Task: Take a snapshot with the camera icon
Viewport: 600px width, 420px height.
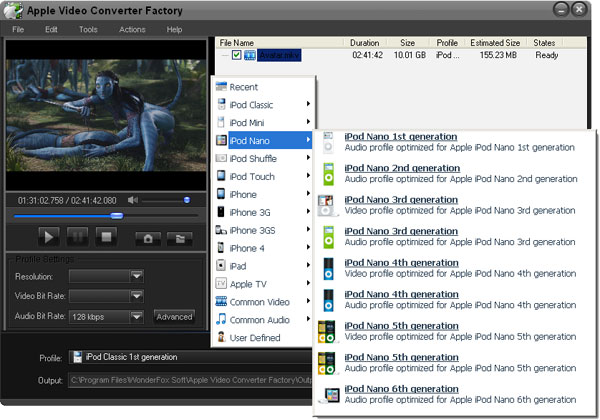Action: [148, 239]
